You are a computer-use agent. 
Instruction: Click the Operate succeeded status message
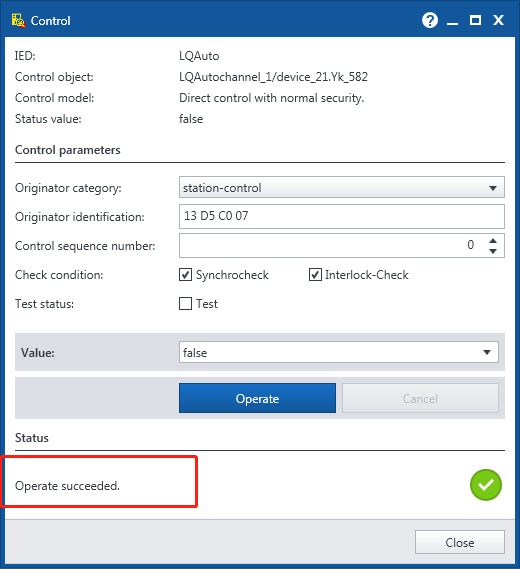click(67, 486)
